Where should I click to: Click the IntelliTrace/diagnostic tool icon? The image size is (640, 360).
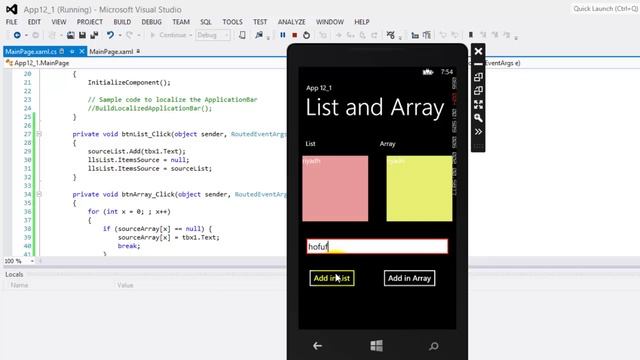pyautogui.click(x=390, y=36)
